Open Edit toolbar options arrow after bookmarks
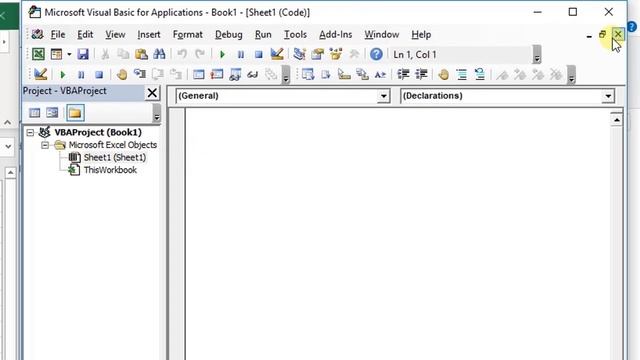The image size is (640, 360). (x=571, y=75)
